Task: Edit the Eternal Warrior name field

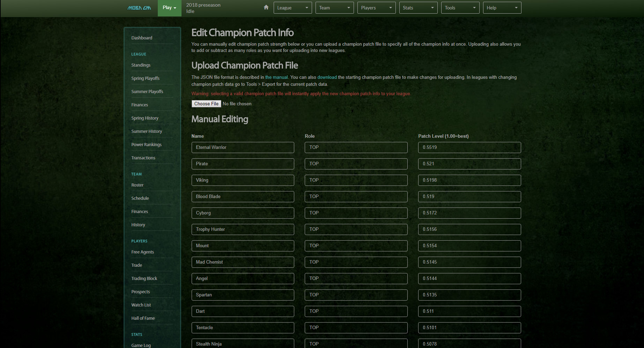Action: click(243, 147)
